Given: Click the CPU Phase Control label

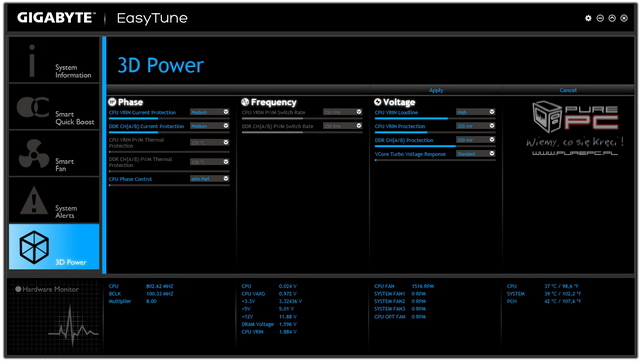Looking at the screenshot, I should click(130, 179).
